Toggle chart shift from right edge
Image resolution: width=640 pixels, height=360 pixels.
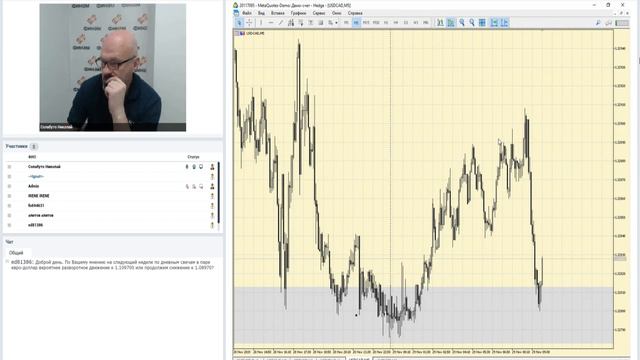point(504,23)
